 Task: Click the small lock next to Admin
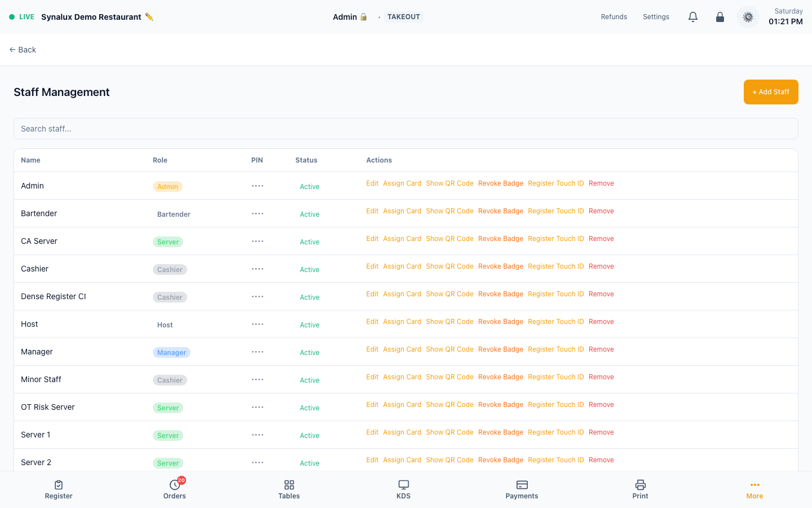[x=364, y=17]
